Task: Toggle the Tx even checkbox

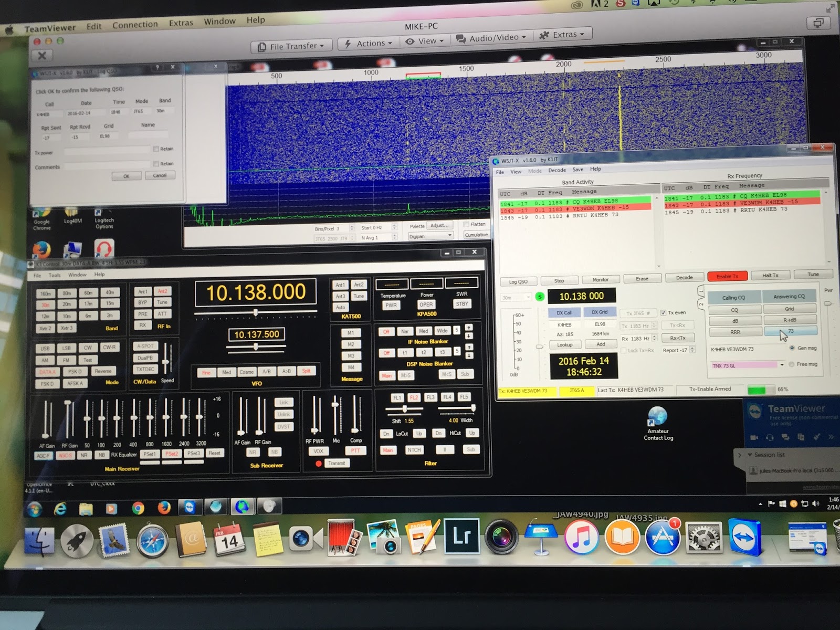Action: tap(663, 312)
